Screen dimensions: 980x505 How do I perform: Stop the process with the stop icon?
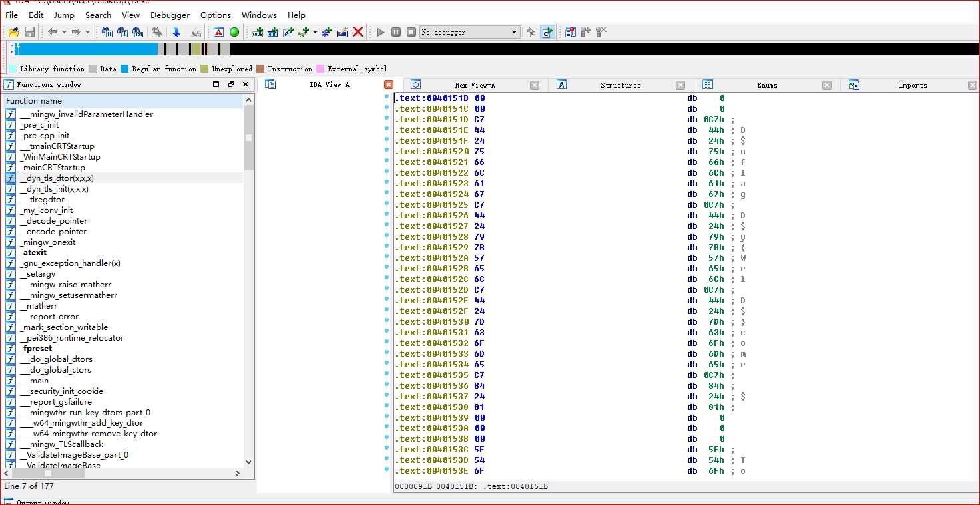(411, 32)
